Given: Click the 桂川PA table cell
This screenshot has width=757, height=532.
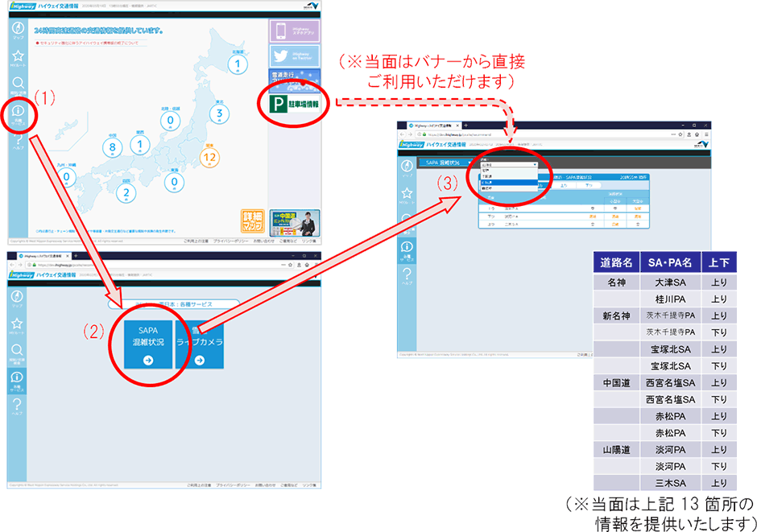Looking at the screenshot, I should coord(671,299).
